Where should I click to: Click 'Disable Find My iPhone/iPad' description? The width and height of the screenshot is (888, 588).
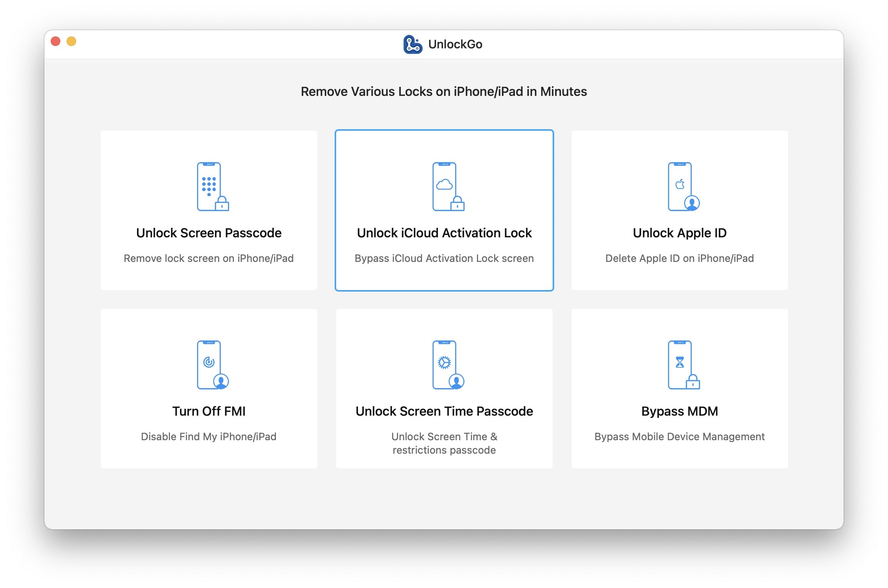click(x=209, y=437)
